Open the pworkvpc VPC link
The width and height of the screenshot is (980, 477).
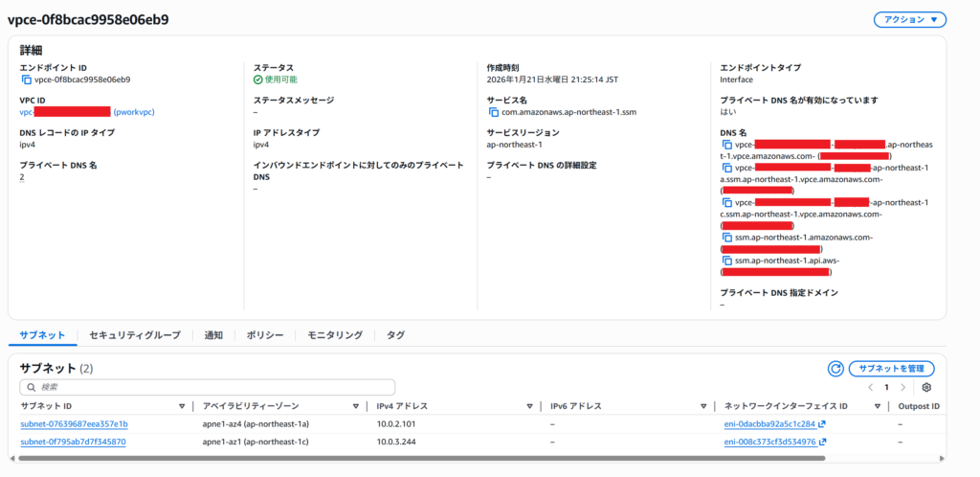(134, 112)
